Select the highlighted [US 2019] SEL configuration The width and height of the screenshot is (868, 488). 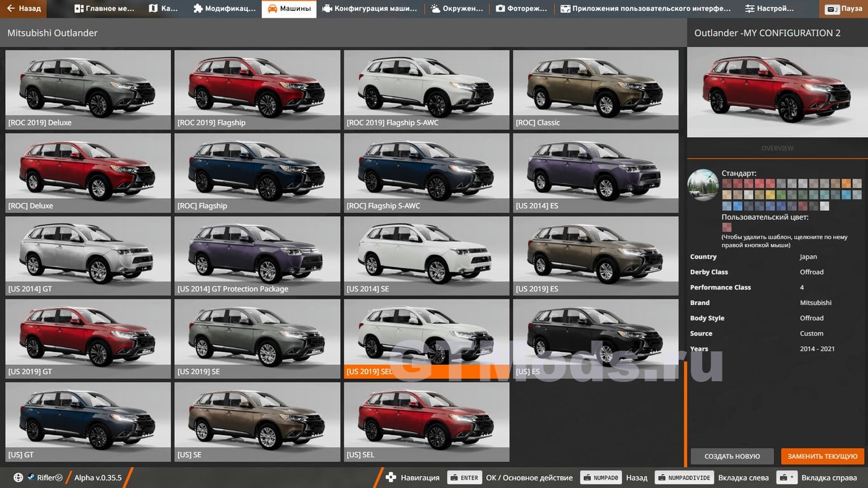pyautogui.click(x=426, y=339)
